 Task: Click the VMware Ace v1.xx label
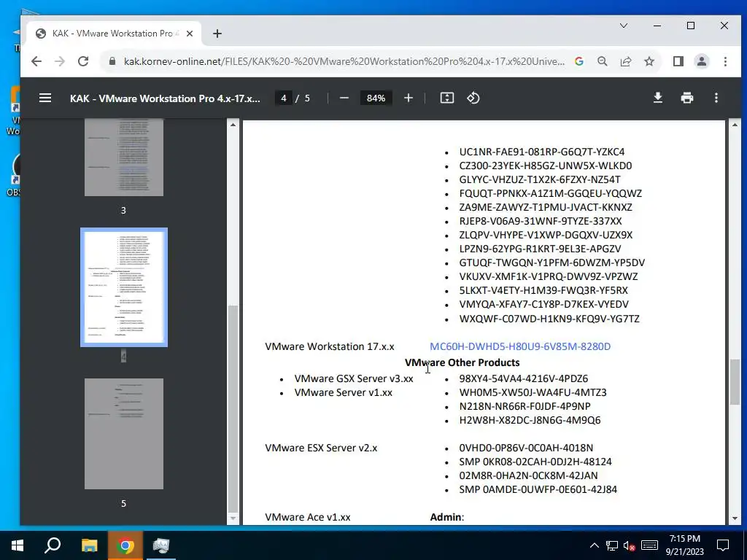(308, 517)
